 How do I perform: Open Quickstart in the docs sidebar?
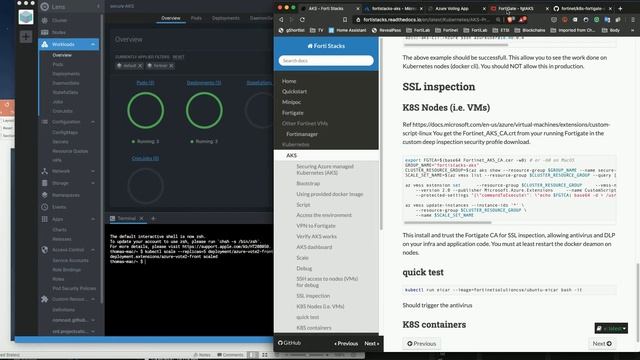click(294, 91)
